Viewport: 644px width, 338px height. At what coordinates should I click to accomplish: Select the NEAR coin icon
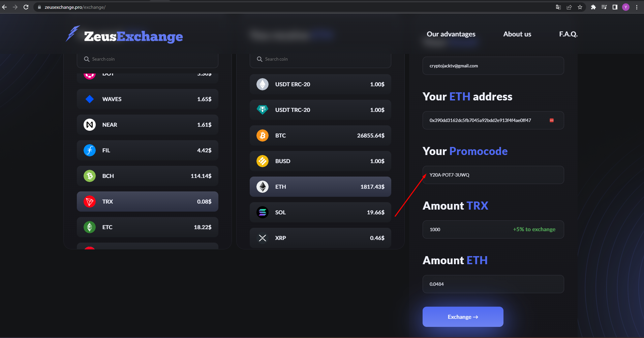(x=90, y=125)
